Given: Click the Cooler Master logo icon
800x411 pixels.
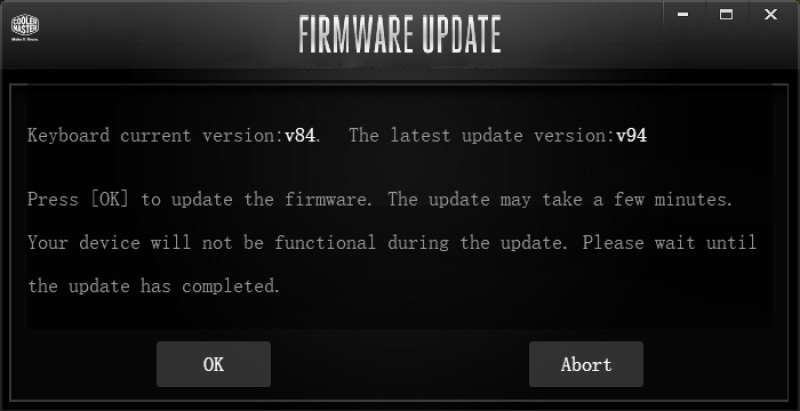Looking at the screenshot, I should pyautogui.click(x=25, y=24).
